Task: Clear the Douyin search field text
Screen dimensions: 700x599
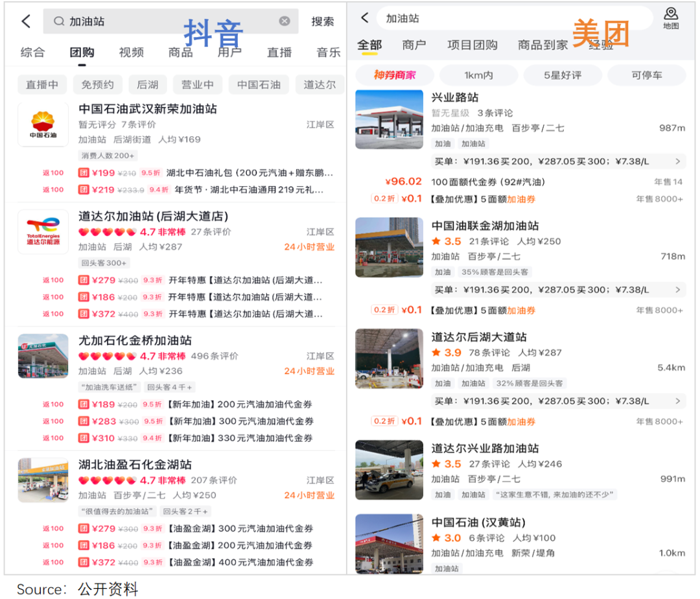Action: coord(285,21)
